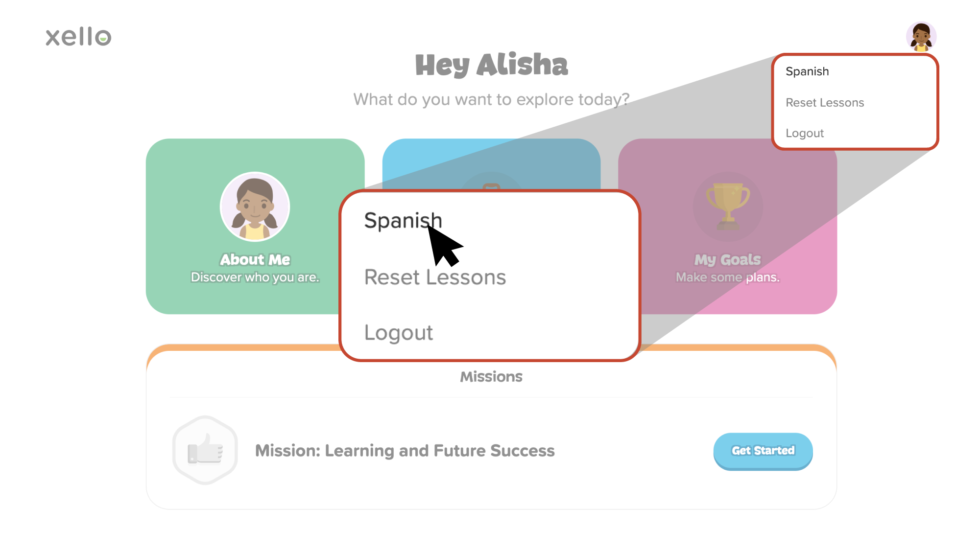This screenshot has width=980, height=551.
Task: Select the blue middle card
Action: pyautogui.click(x=491, y=161)
